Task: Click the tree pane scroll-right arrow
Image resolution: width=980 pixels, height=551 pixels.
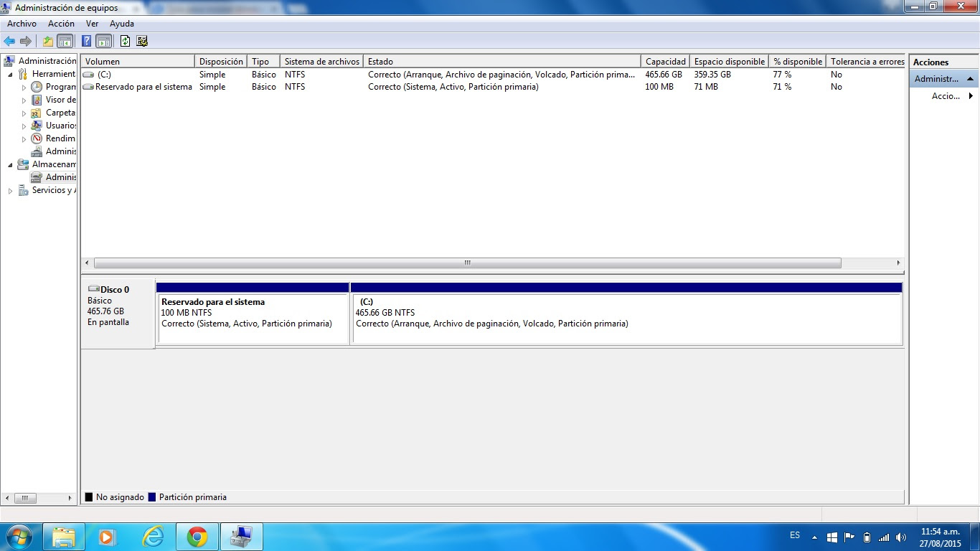Action: [x=70, y=498]
